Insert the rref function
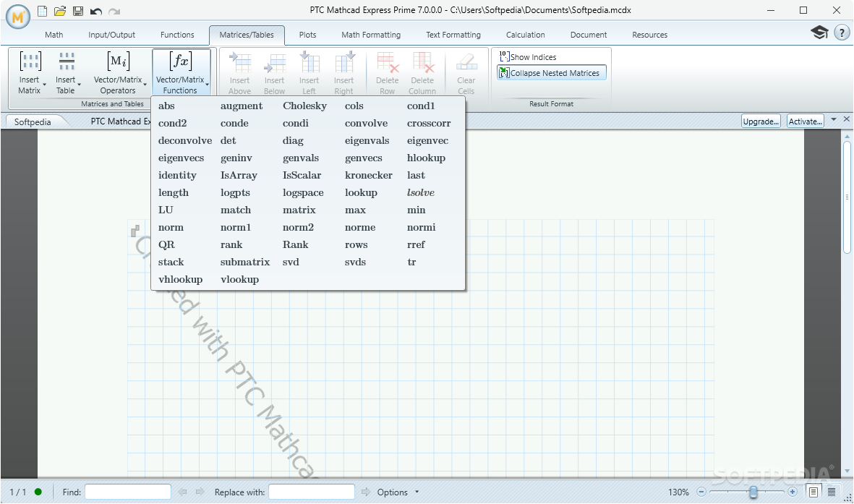 tap(416, 244)
